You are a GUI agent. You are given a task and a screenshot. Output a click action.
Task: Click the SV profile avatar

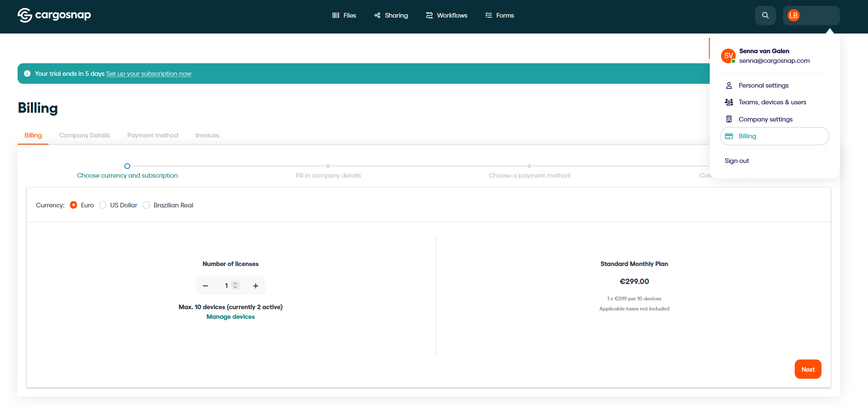(728, 56)
